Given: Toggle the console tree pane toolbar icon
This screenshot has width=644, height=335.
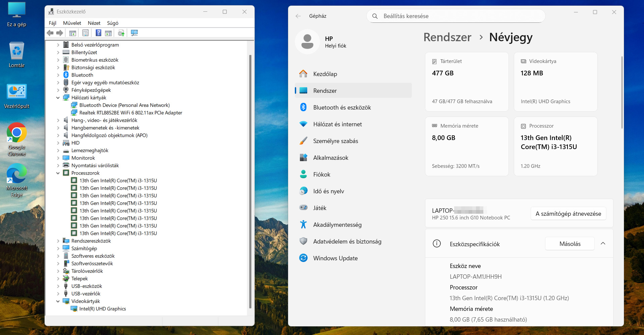Looking at the screenshot, I should [x=72, y=33].
